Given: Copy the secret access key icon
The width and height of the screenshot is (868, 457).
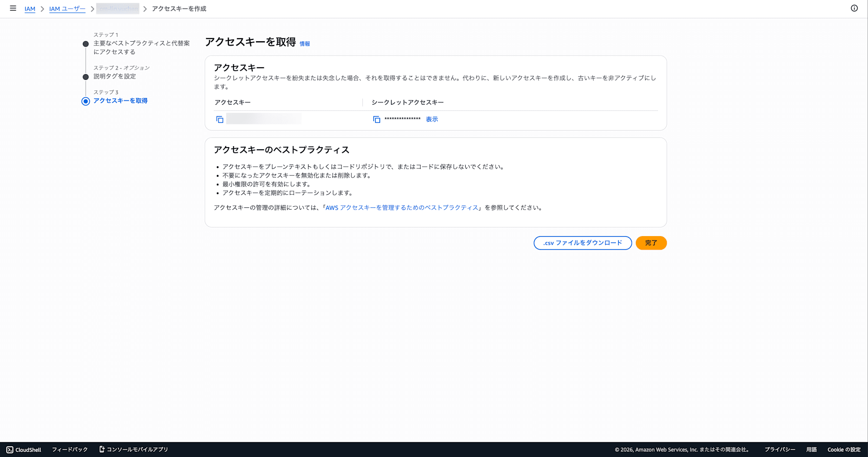Looking at the screenshot, I should click(x=377, y=119).
